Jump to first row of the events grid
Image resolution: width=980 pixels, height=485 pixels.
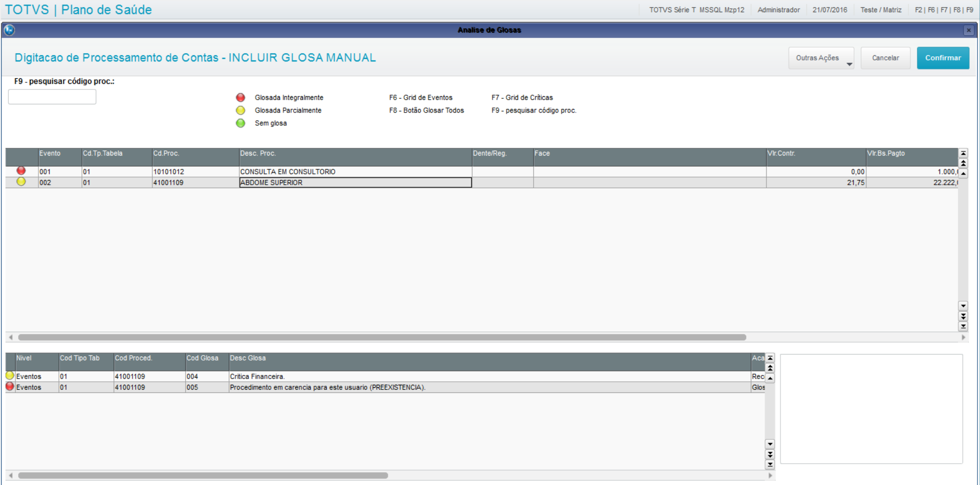coord(963,153)
